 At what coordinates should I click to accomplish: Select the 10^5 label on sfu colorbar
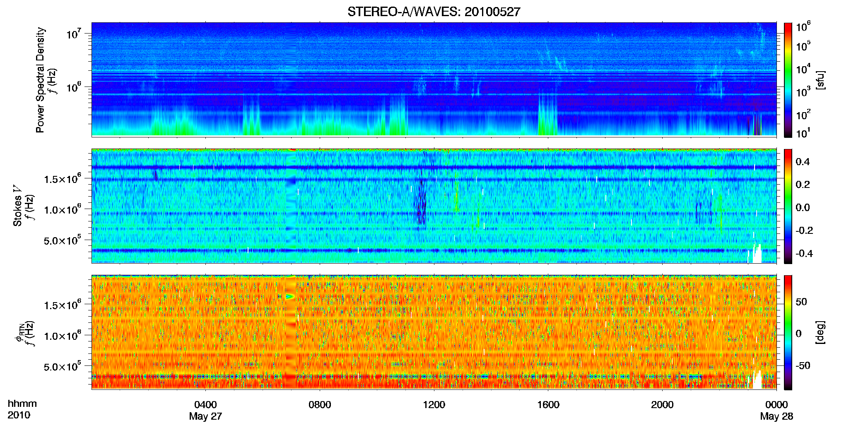[x=803, y=46]
